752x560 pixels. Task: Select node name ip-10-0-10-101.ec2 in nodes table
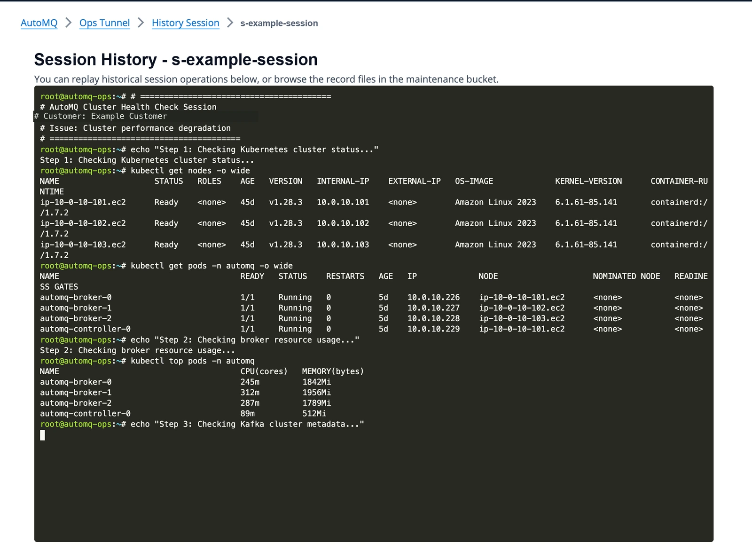tap(83, 202)
